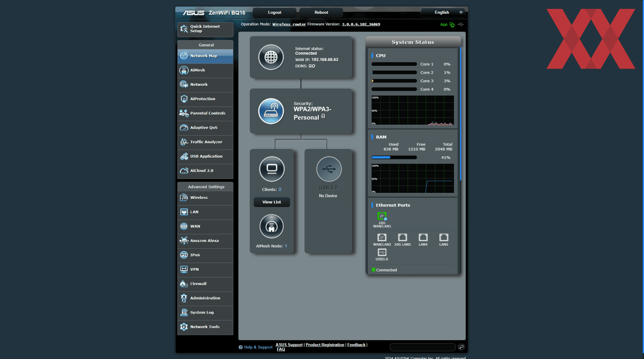The width and height of the screenshot is (644, 359).
Task: Click the search magnifier icon at bottom
Action: click(462, 347)
